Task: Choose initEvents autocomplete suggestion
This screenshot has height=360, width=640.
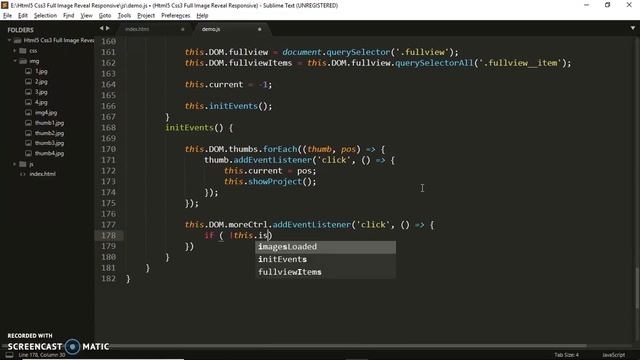Action: coord(325,260)
